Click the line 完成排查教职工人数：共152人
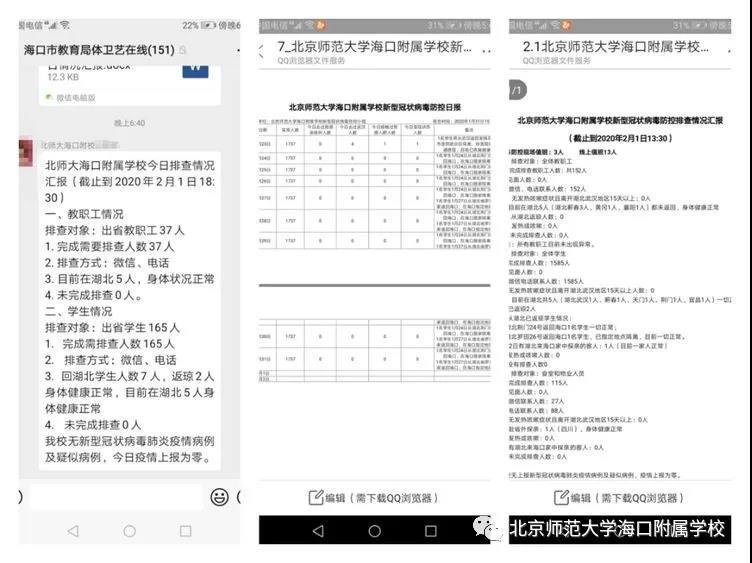 pos(548,171)
